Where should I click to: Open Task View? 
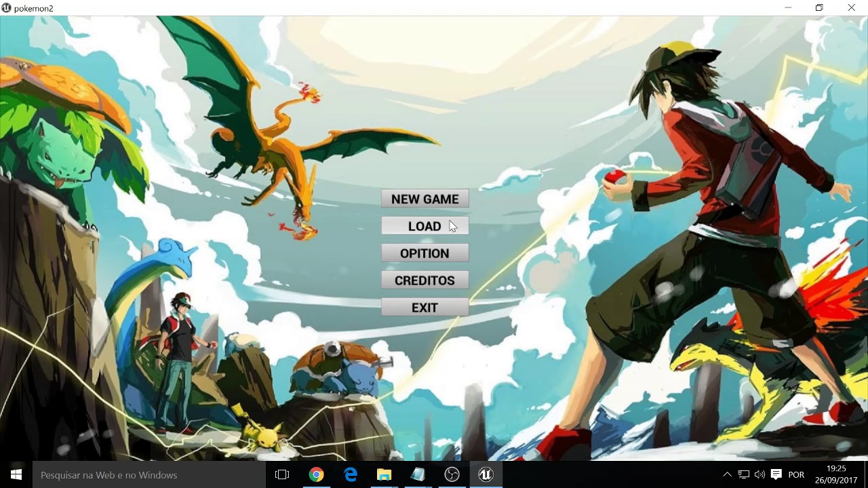click(x=281, y=474)
